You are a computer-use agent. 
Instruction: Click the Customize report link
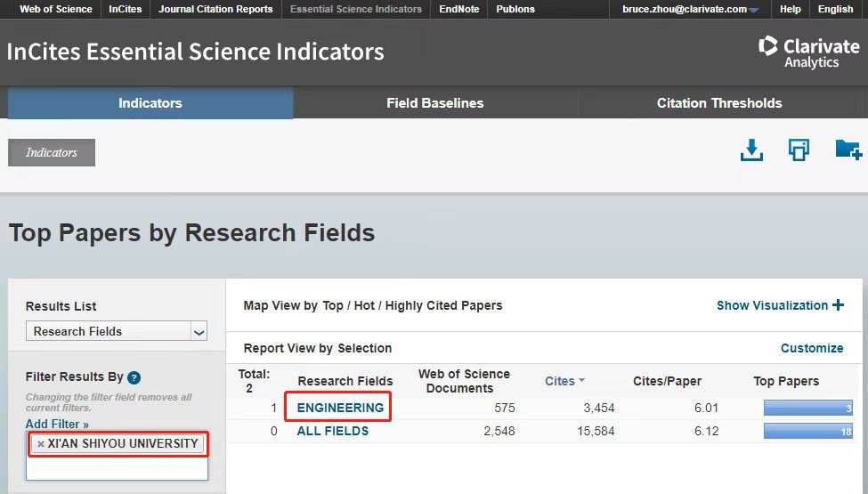tap(811, 348)
